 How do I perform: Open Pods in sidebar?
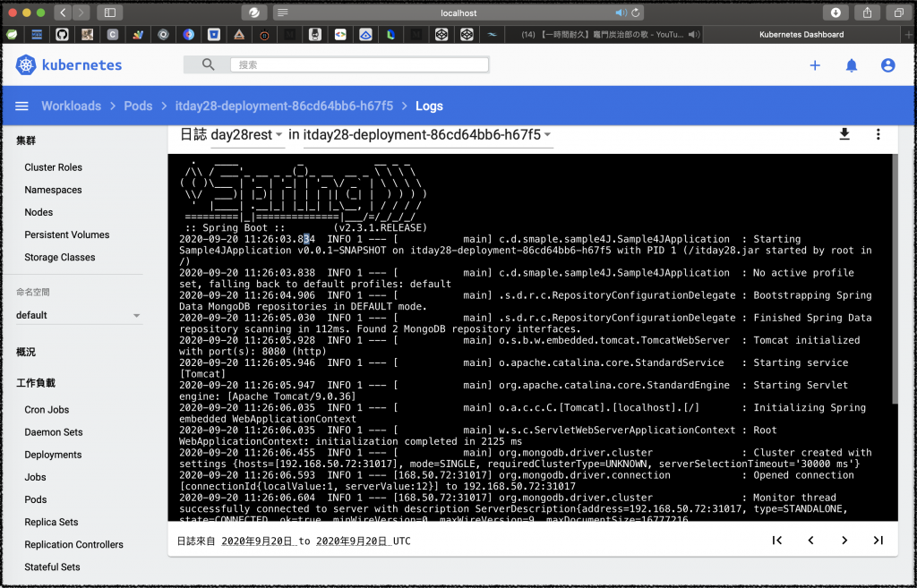[36, 499]
